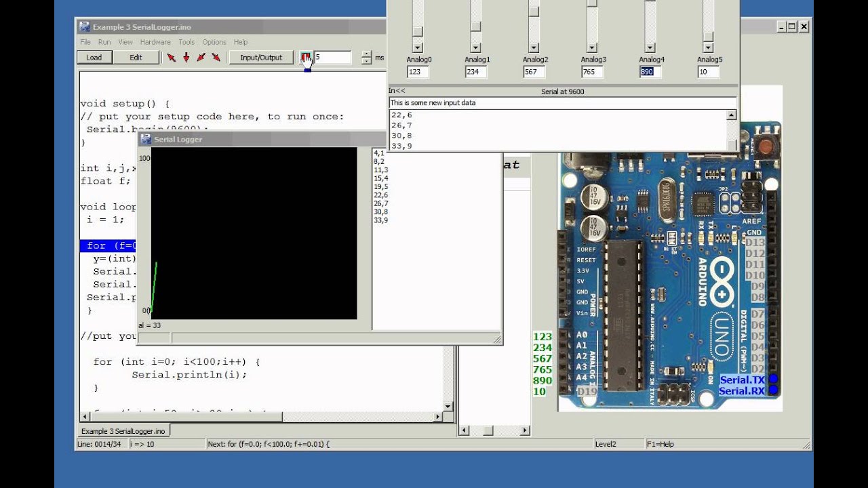Click the down-right red arrow toolbar icon

[x=216, y=58]
